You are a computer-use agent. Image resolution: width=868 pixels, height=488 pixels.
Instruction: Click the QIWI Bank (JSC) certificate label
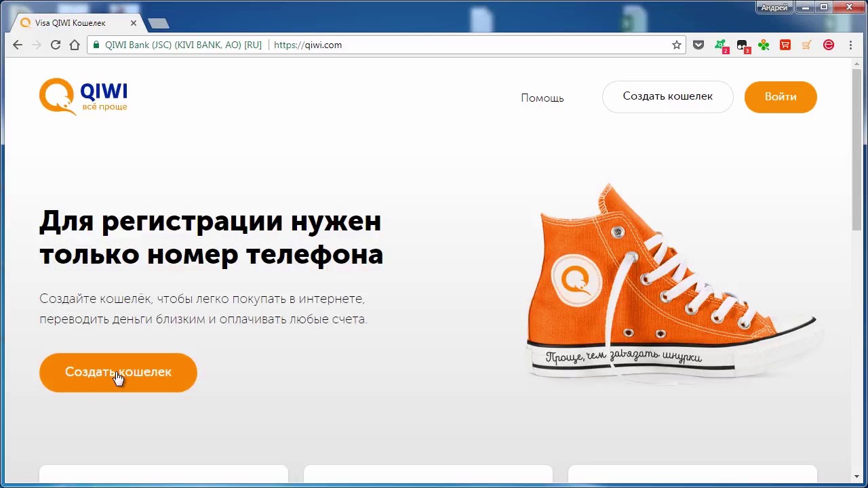(183, 45)
